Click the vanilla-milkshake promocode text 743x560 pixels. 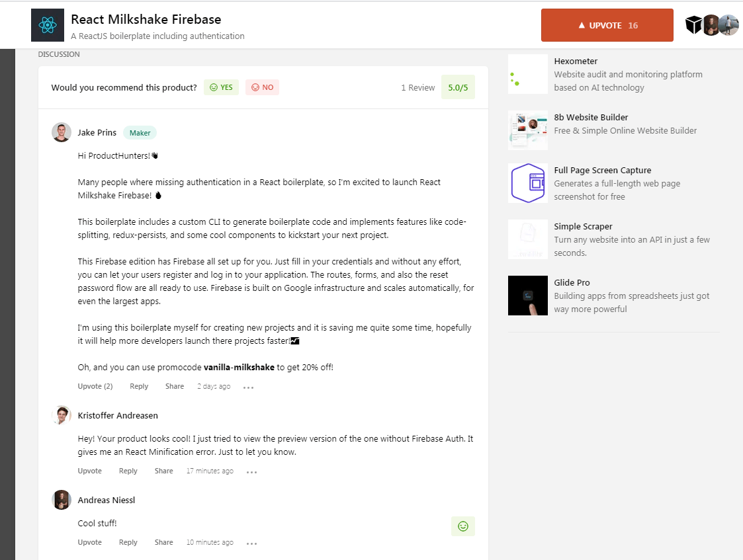click(x=239, y=368)
